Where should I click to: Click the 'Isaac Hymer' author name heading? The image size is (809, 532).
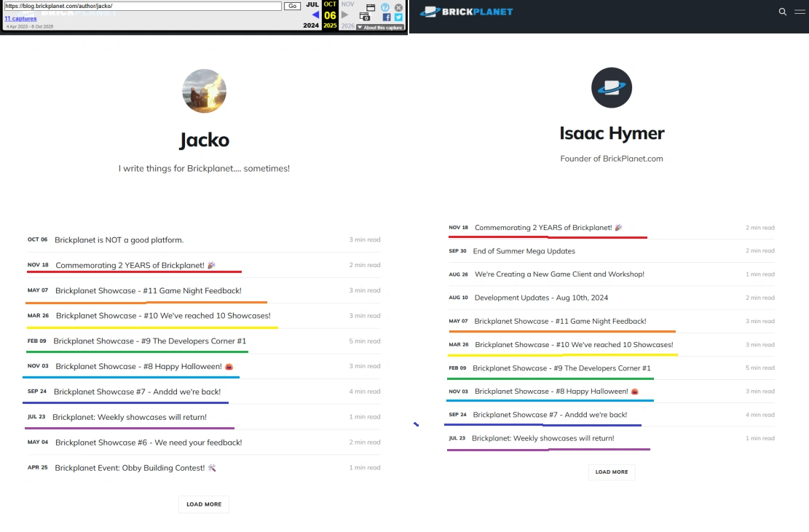(x=612, y=133)
